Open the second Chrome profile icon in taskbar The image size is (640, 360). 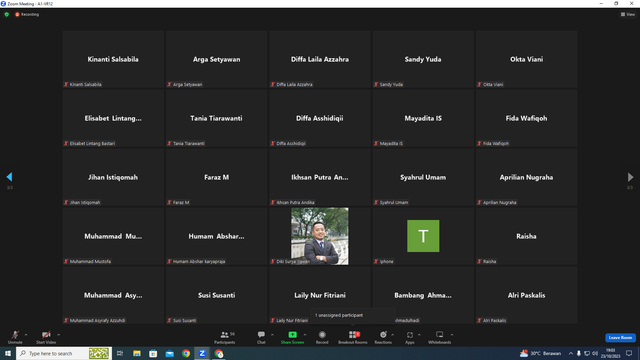(x=219, y=353)
